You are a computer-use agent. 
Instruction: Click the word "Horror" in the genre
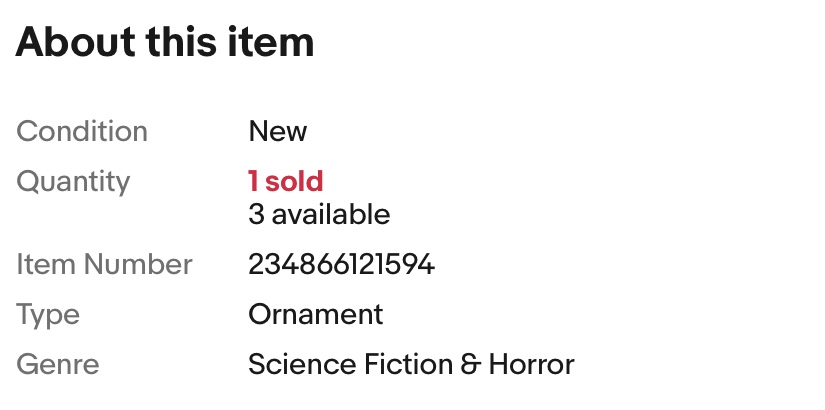coord(532,364)
